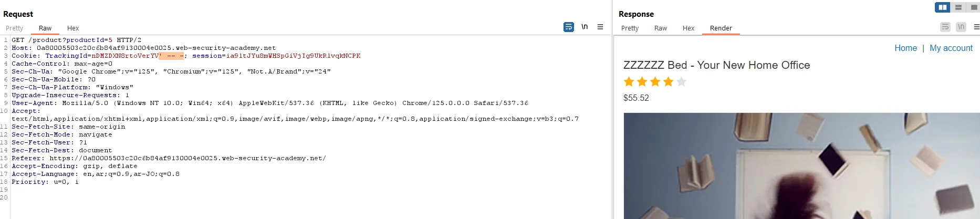
Task: Select top-bottom split layout icon
Action: (x=958, y=7)
